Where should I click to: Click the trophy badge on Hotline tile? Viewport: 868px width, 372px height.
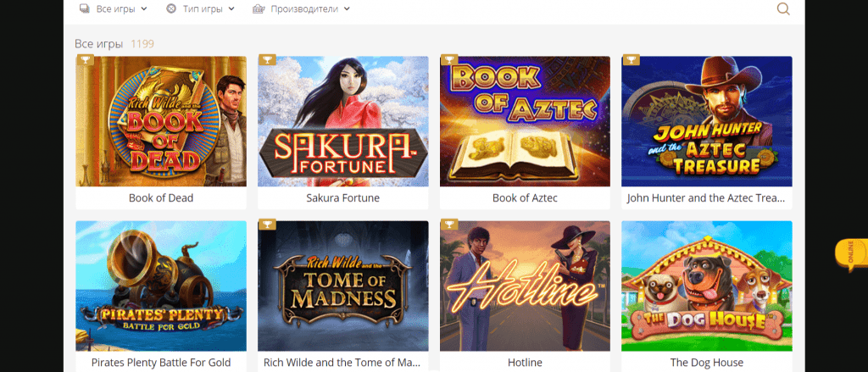tap(449, 225)
